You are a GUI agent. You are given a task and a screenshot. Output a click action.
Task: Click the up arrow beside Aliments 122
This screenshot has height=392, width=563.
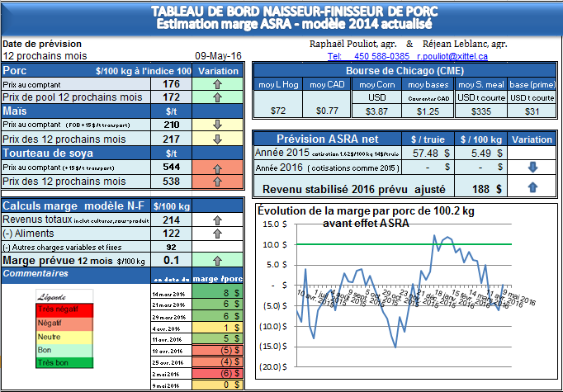point(218,234)
